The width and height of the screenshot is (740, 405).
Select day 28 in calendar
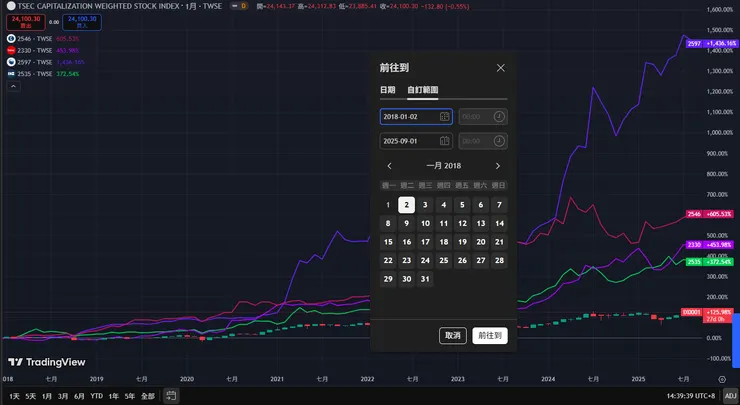tap(499, 261)
